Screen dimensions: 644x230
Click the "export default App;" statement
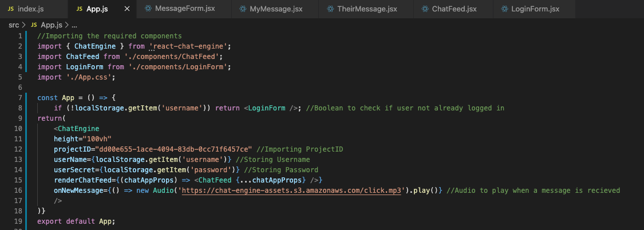pos(76,221)
